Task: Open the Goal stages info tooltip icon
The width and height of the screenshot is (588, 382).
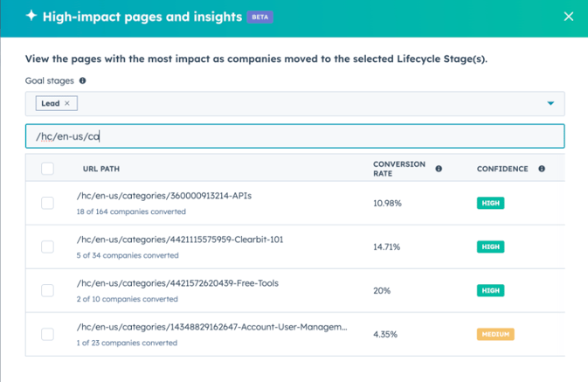Action: click(x=82, y=80)
